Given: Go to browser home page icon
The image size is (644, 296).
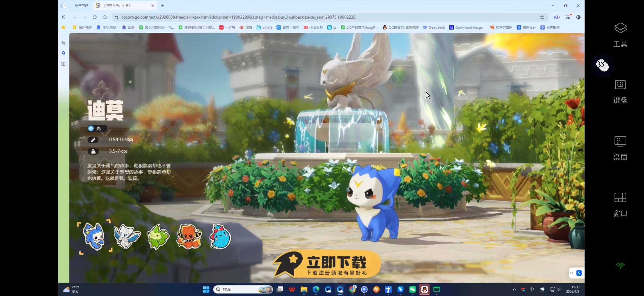Looking at the screenshot, I should coord(104,17).
